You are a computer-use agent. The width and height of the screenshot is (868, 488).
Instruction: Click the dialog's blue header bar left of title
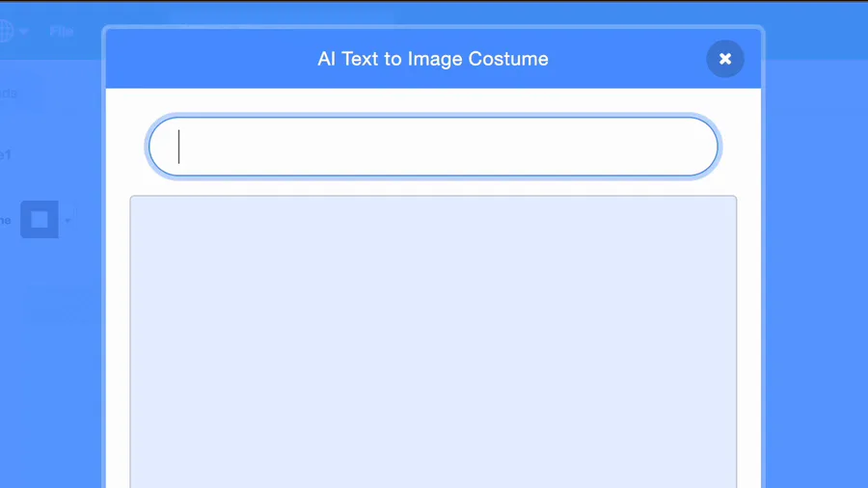click(210, 59)
